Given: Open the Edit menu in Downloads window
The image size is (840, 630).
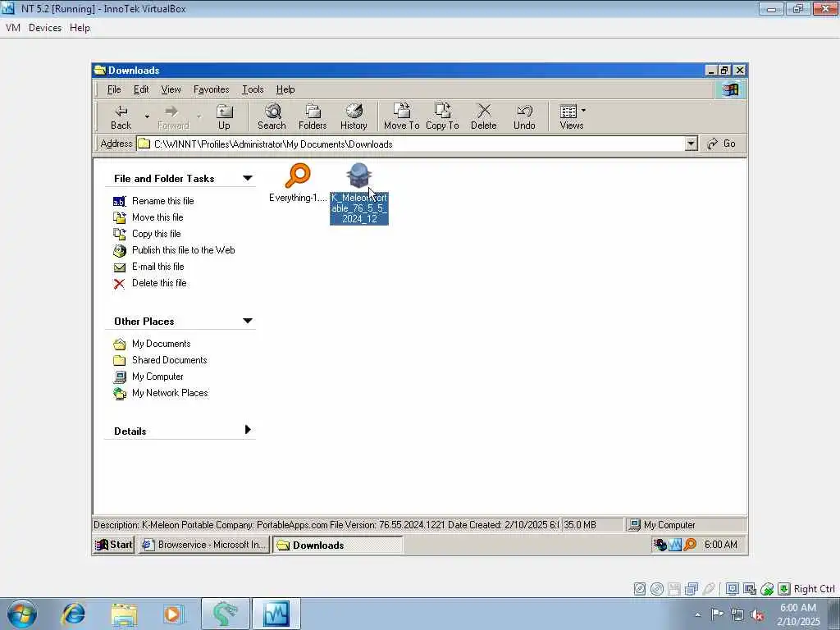Looking at the screenshot, I should coord(141,89).
